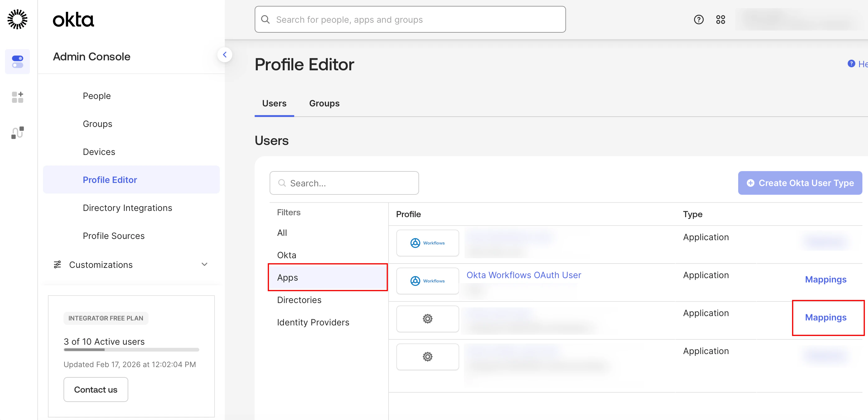Viewport: 868px width, 420px height.
Task: Click the Customizations sliders icon
Action: (58, 264)
